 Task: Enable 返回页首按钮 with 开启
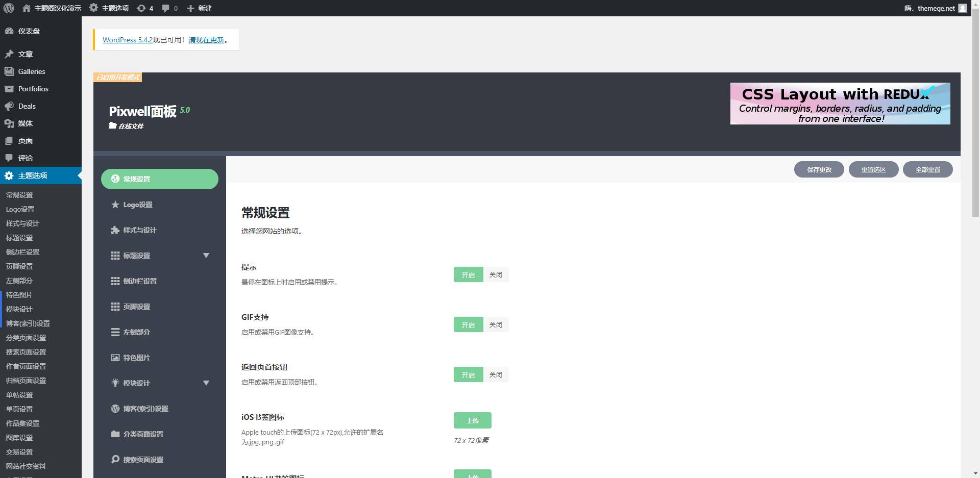(468, 375)
